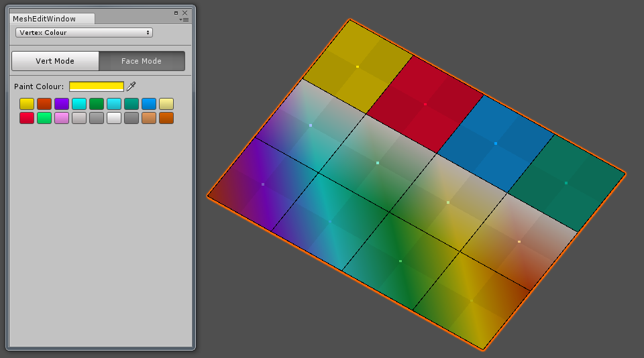Select the purple vertex dot on mesh

pyautogui.click(x=263, y=184)
